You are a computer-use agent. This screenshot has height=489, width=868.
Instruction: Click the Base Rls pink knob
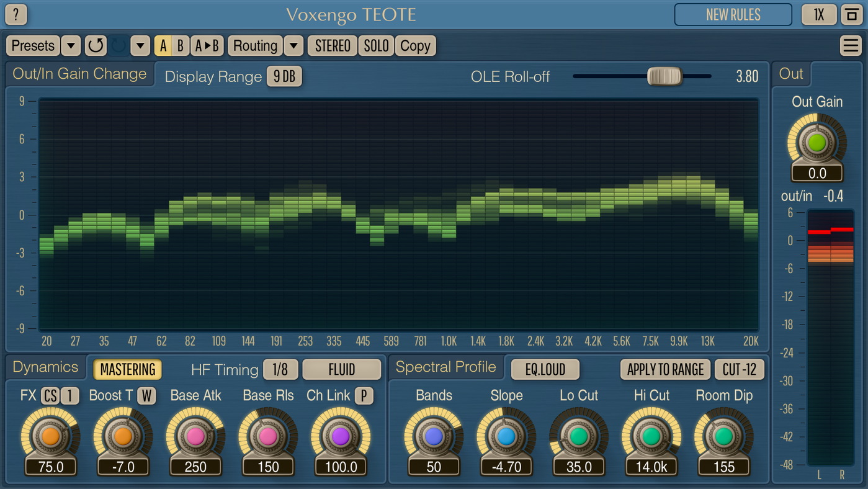pyautogui.click(x=268, y=436)
